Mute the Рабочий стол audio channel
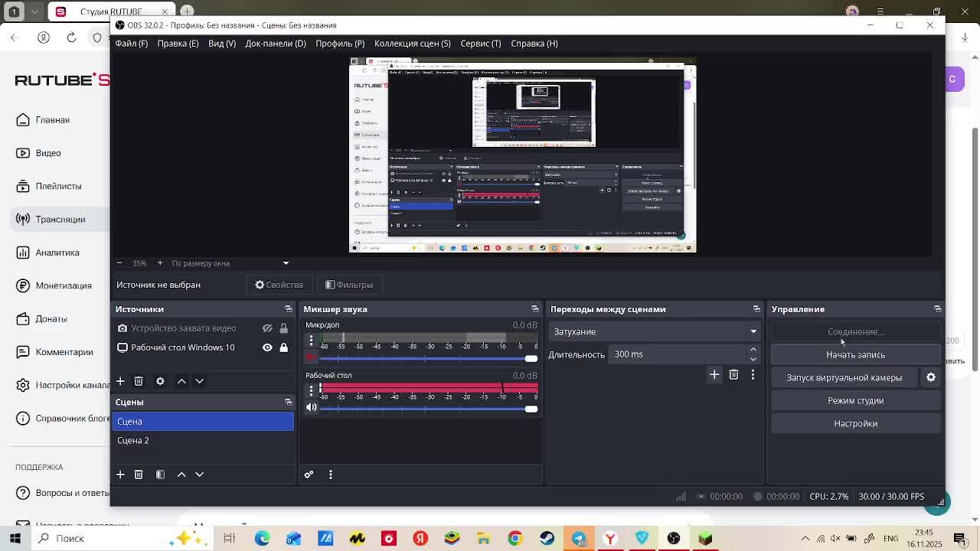 point(311,407)
